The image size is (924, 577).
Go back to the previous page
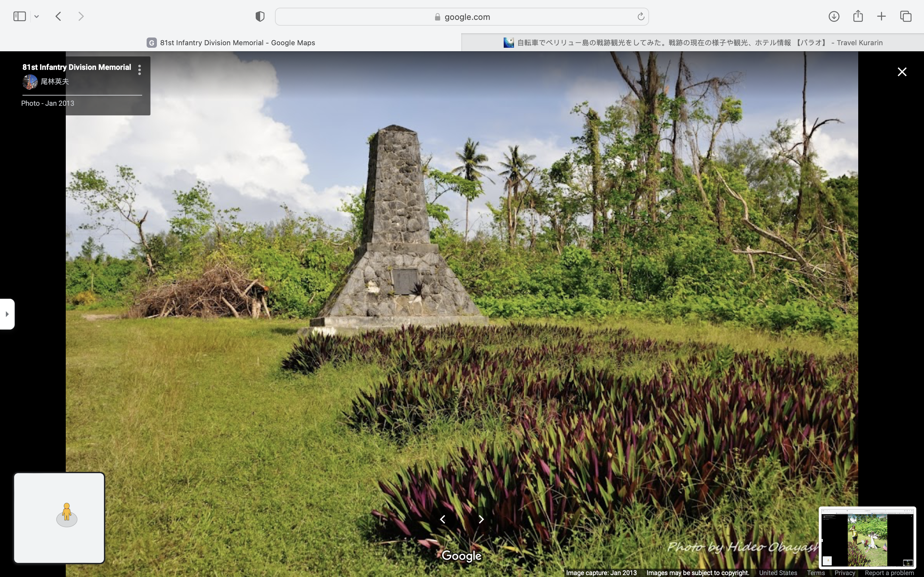[x=58, y=16]
